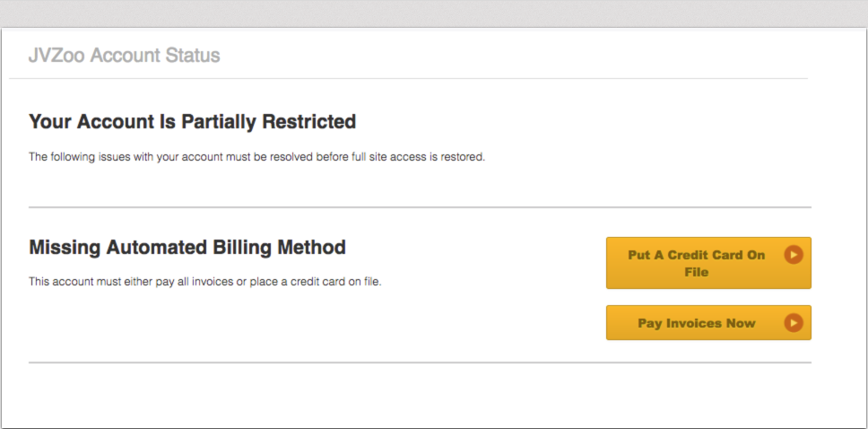Click the Your Account Is Partially Restricted heading

point(192,121)
